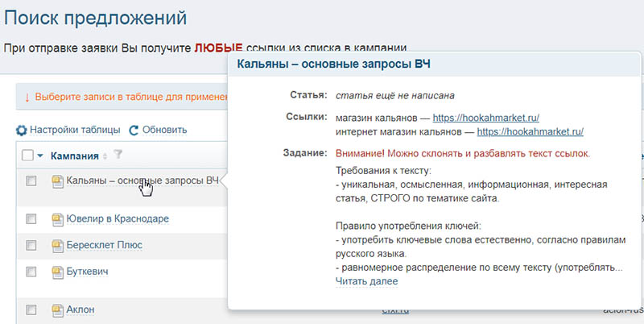Expand the task text via Читать далее
This screenshot has height=324, width=644.
click(366, 281)
